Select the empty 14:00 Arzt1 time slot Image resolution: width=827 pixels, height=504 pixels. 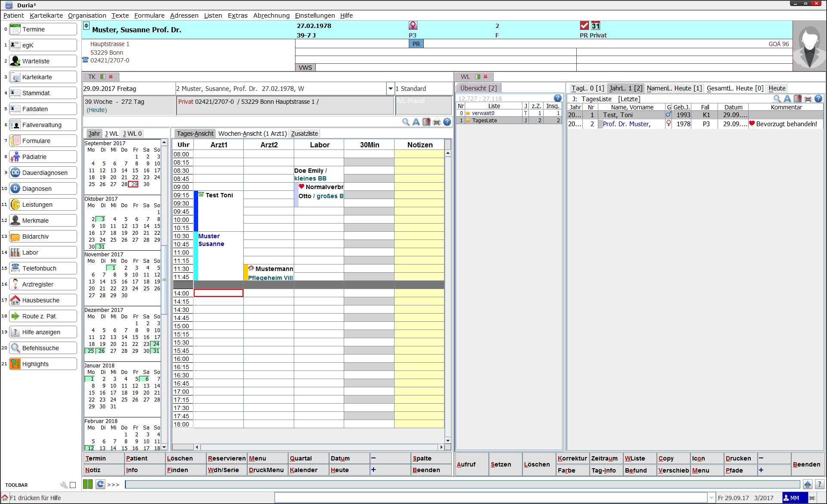(218, 293)
